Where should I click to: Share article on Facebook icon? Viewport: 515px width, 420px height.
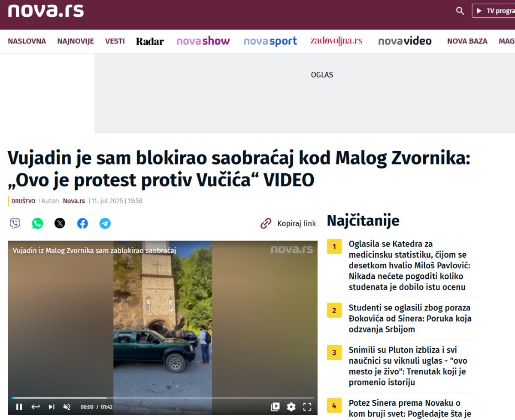[82, 223]
